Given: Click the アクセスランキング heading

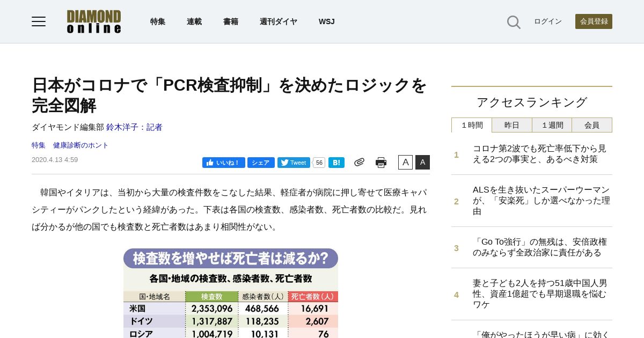Looking at the screenshot, I should tap(532, 102).
